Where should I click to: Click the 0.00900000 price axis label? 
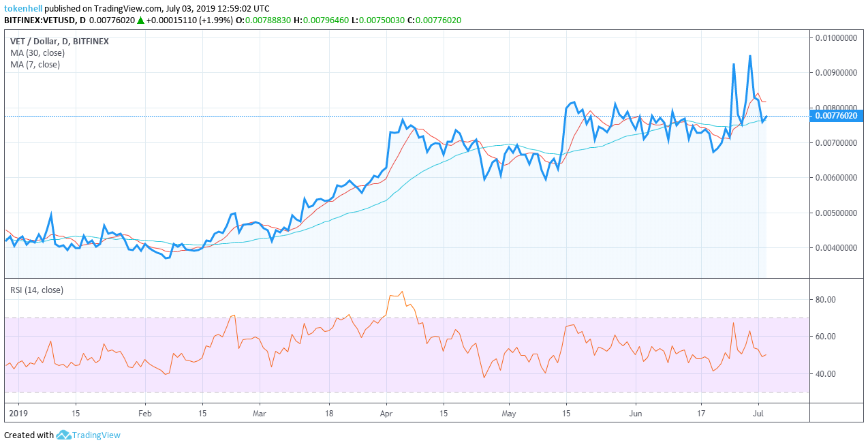(836, 72)
